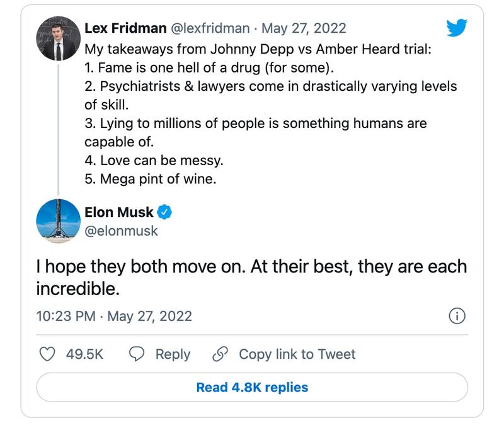Click the Twitter info circle icon
This screenshot has width=504, height=435.
(x=457, y=316)
